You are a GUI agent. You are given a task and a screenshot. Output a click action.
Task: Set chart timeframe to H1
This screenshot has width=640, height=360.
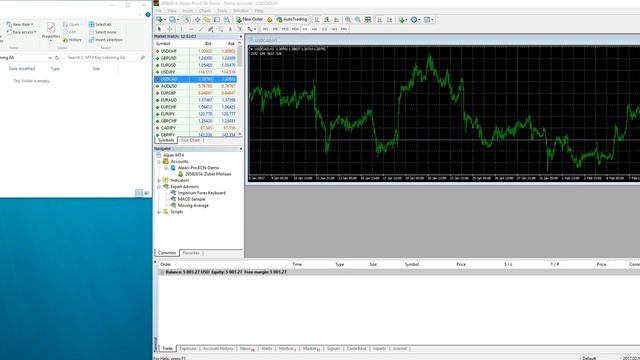click(x=305, y=29)
